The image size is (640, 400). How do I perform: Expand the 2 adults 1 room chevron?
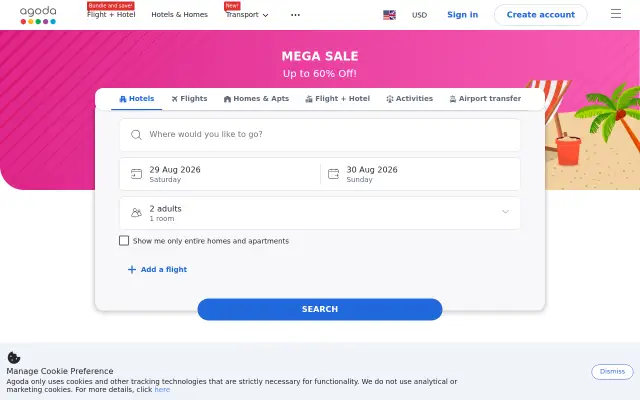click(505, 212)
